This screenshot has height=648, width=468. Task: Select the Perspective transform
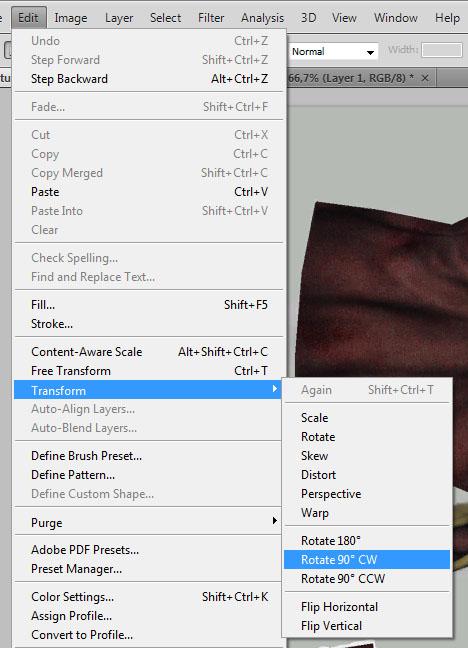pyautogui.click(x=367, y=494)
